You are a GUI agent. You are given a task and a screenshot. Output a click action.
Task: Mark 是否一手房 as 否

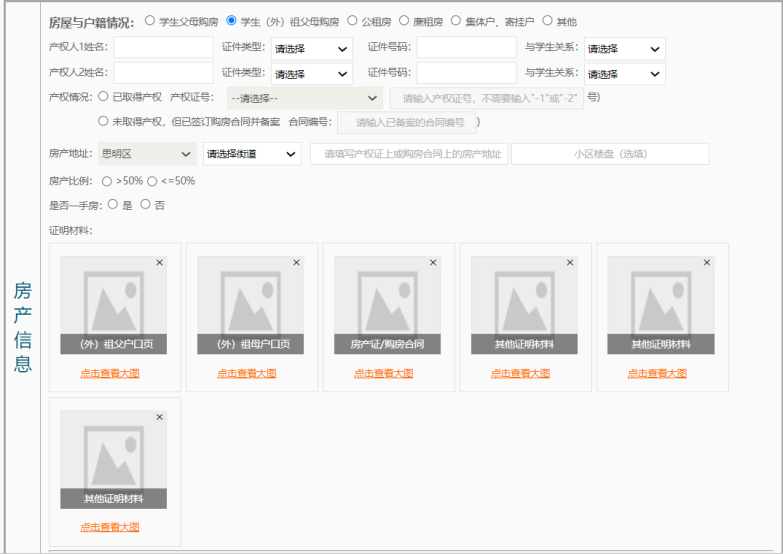pyautogui.click(x=145, y=204)
